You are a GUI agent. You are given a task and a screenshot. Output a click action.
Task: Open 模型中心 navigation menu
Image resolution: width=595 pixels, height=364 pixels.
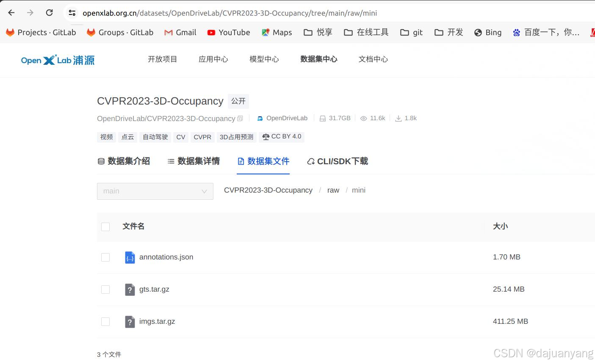264,59
